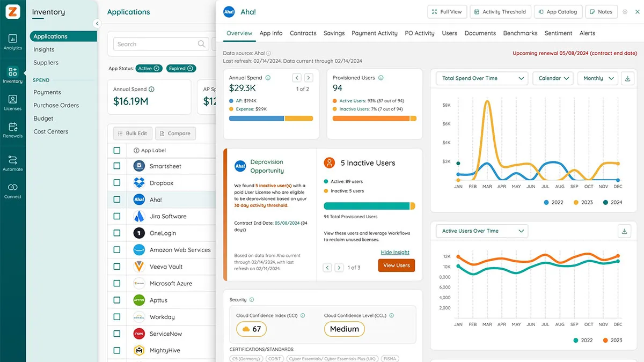Click the search magnifier icon

click(x=202, y=44)
